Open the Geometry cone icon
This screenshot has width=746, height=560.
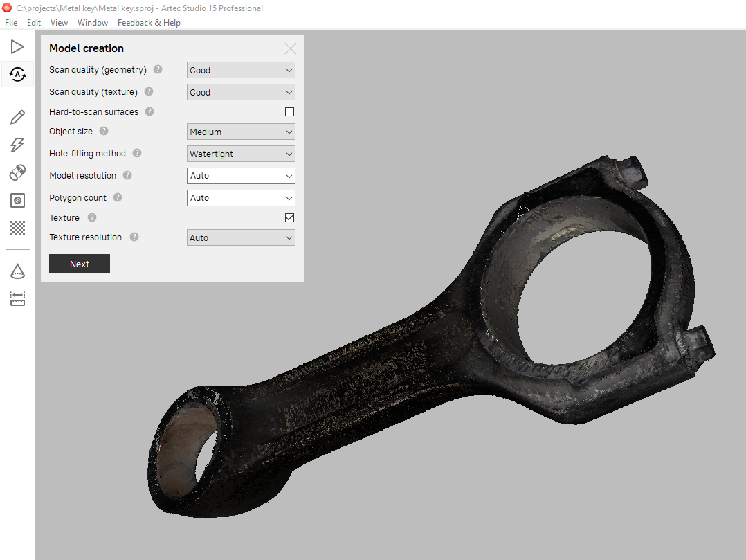pyautogui.click(x=17, y=271)
